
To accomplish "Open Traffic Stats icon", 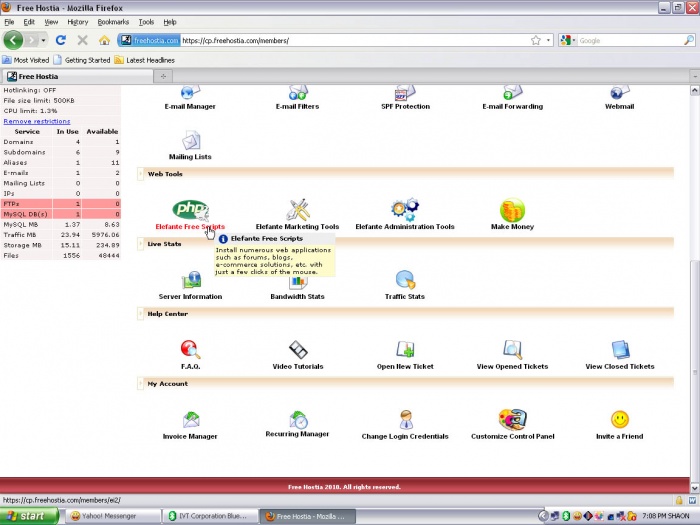I will (x=404, y=280).
